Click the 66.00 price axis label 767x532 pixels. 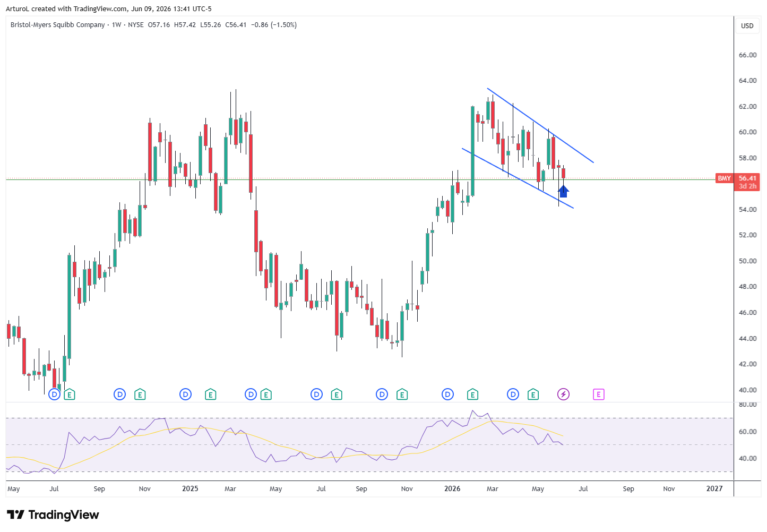747,55
